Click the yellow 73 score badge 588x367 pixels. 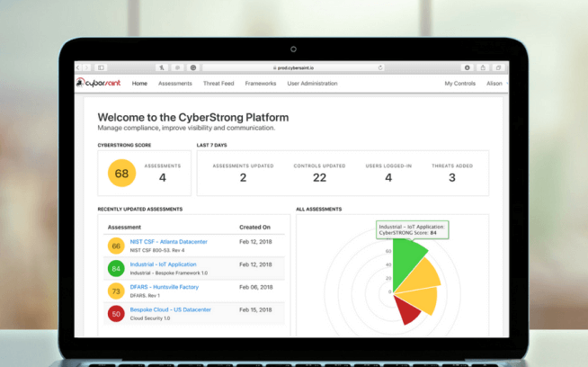coord(116,291)
